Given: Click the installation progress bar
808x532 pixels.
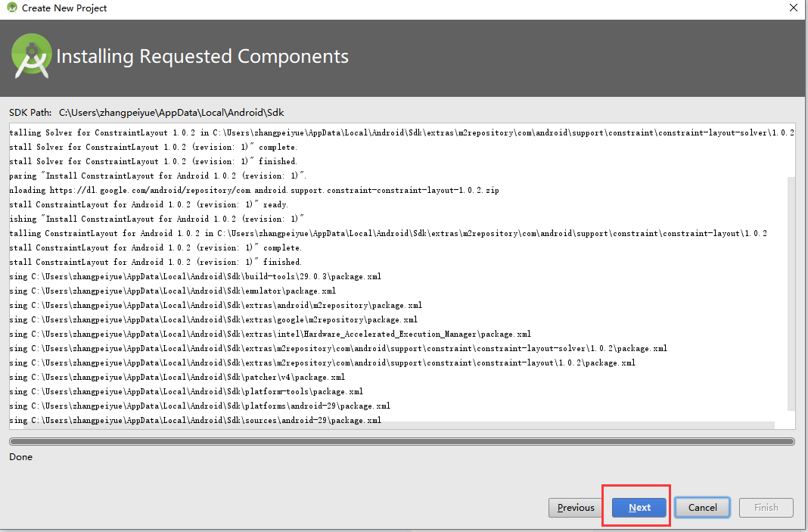Looking at the screenshot, I should 402,441.
